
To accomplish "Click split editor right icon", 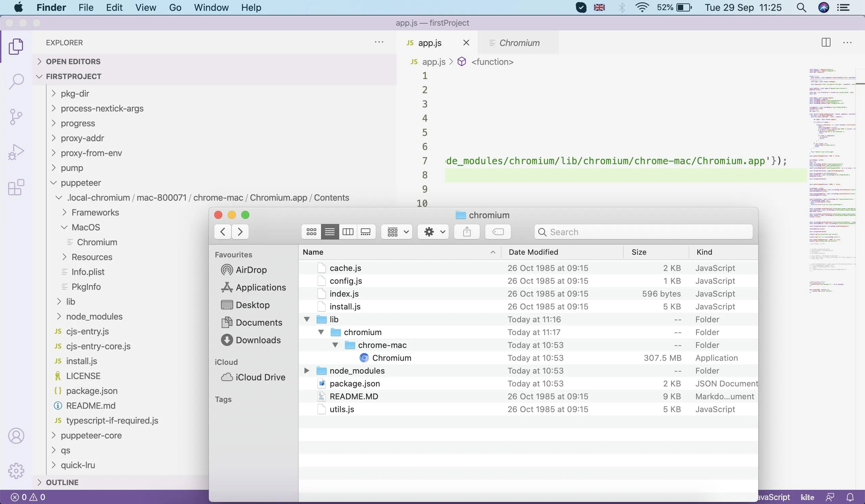I will (826, 43).
